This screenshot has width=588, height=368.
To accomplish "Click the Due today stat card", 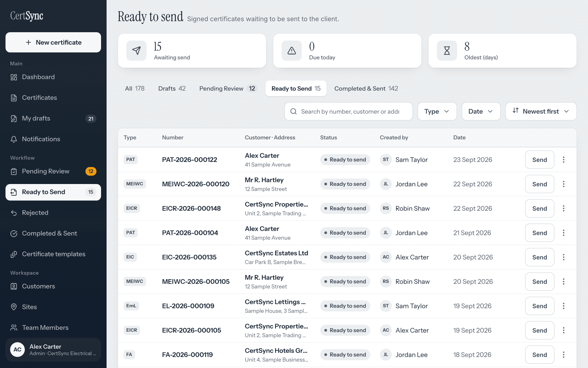I will tap(347, 51).
